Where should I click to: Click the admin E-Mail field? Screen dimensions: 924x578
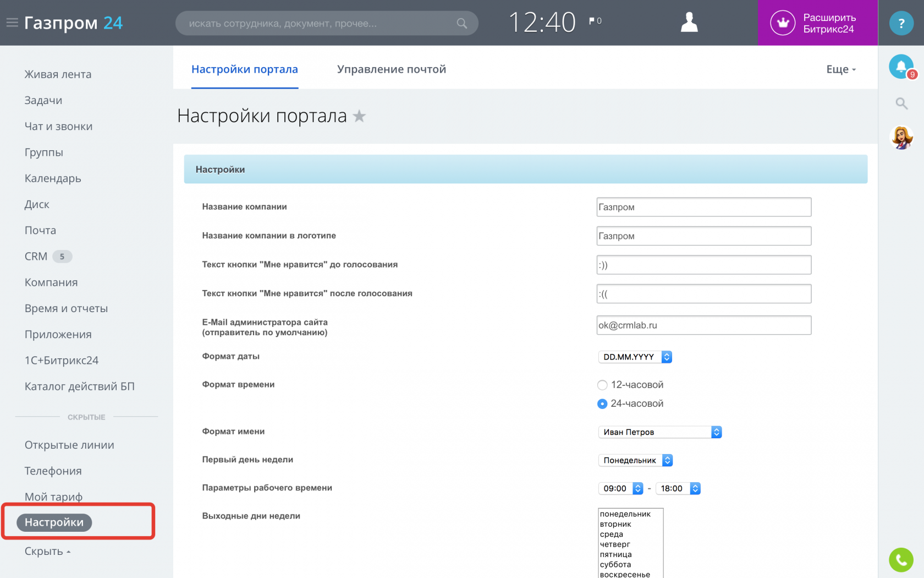pyautogui.click(x=704, y=325)
